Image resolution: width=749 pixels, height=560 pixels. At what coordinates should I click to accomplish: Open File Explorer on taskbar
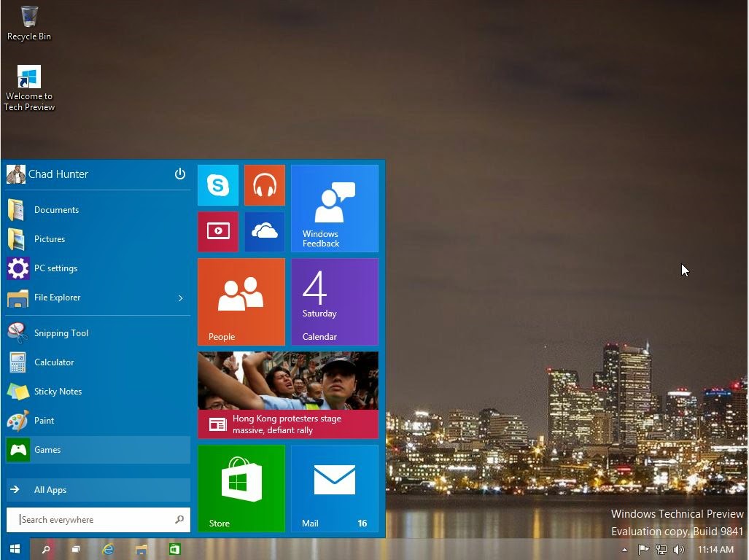(141, 550)
